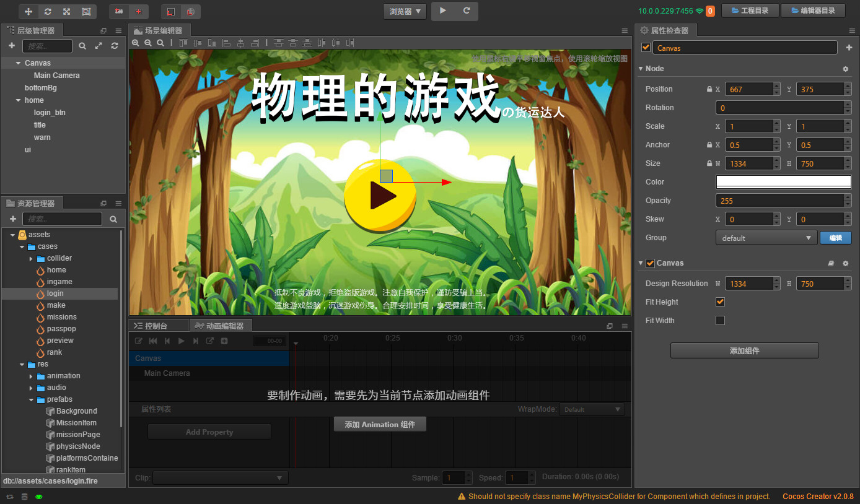Viewport: 860px width, 504px height.
Task: Select the Scale tool in the toolbar
Action: click(x=66, y=11)
